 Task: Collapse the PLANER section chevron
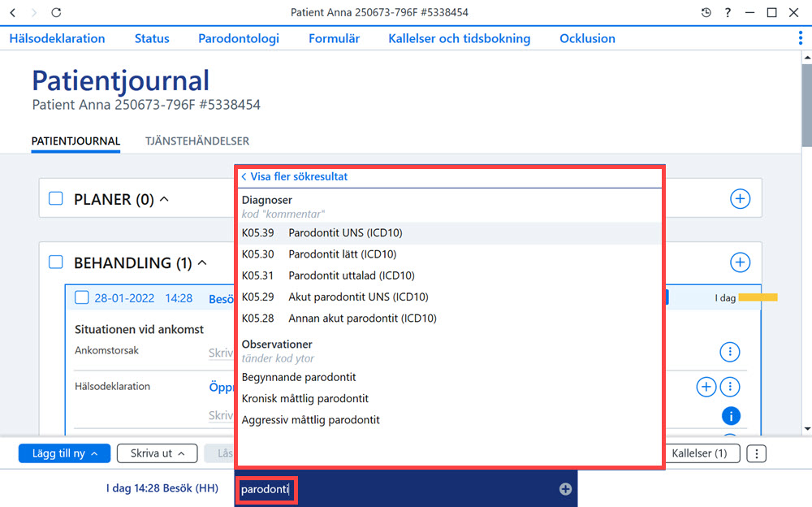point(164,198)
